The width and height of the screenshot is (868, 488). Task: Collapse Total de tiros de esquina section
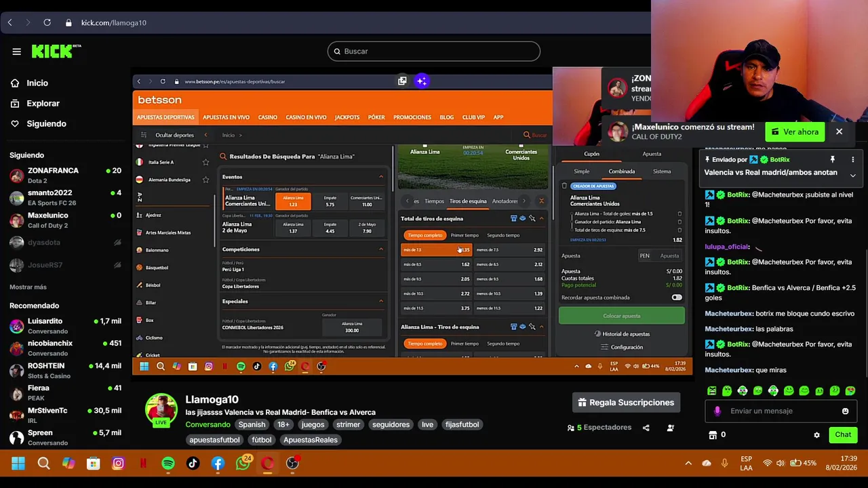[x=541, y=219]
